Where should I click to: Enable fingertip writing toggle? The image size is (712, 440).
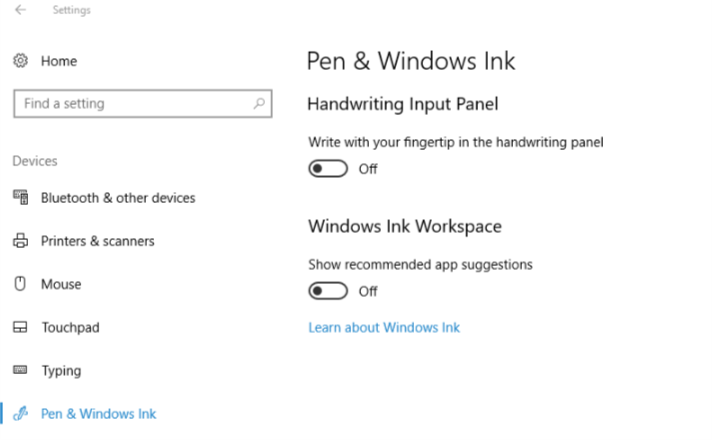coord(328,169)
